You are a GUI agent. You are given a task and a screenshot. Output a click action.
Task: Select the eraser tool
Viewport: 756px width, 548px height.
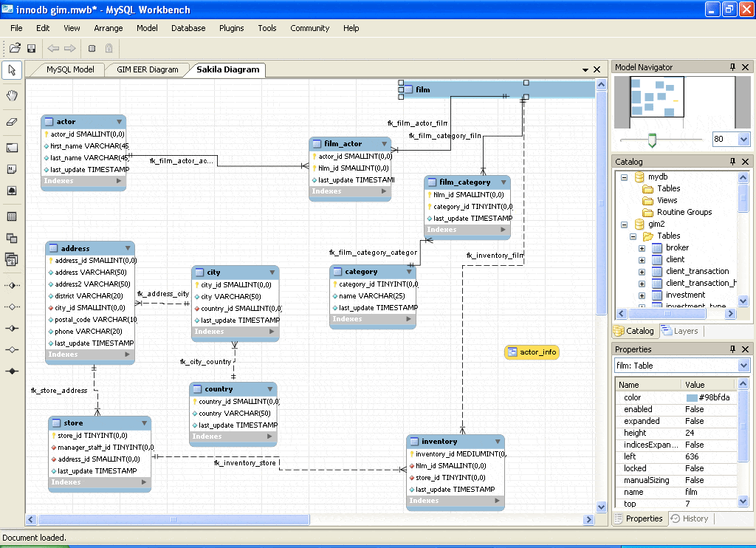pyautogui.click(x=12, y=122)
